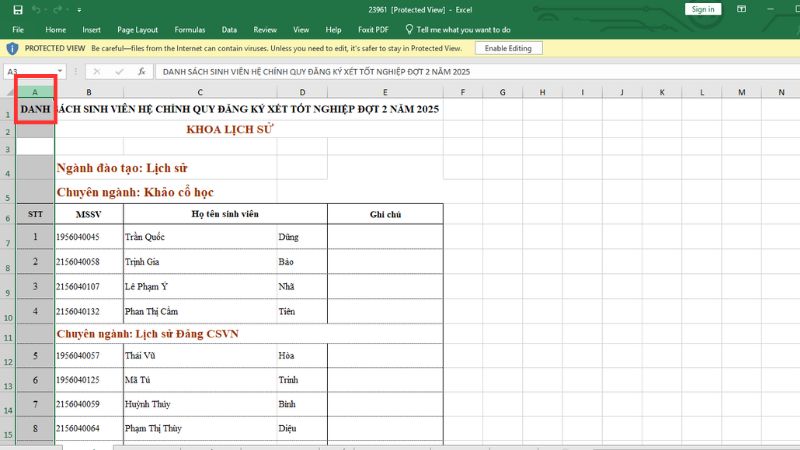Click the Cancel X icon in formula bar

pyautogui.click(x=97, y=72)
